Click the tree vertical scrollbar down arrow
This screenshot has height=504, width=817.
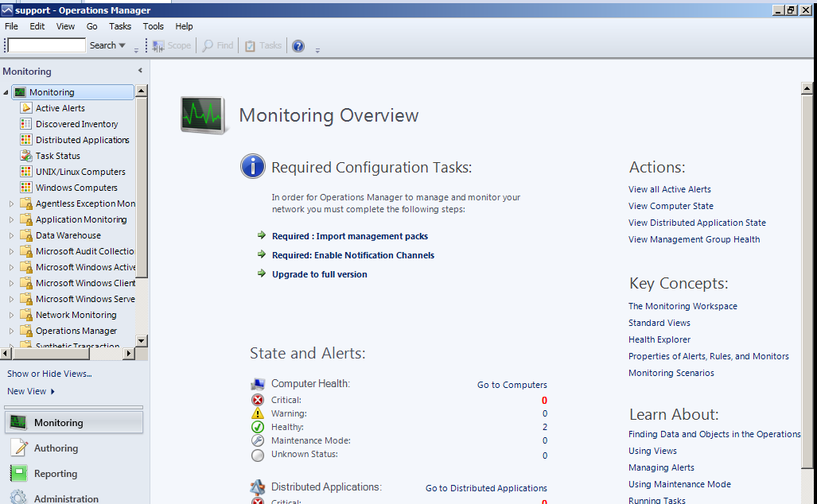point(141,340)
